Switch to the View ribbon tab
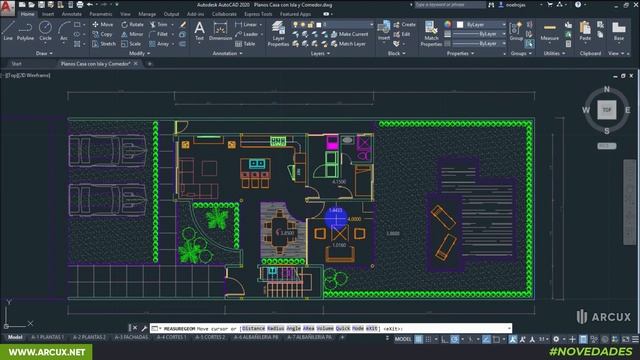This screenshot has height=360, width=640. pyautogui.click(x=125, y=14)
